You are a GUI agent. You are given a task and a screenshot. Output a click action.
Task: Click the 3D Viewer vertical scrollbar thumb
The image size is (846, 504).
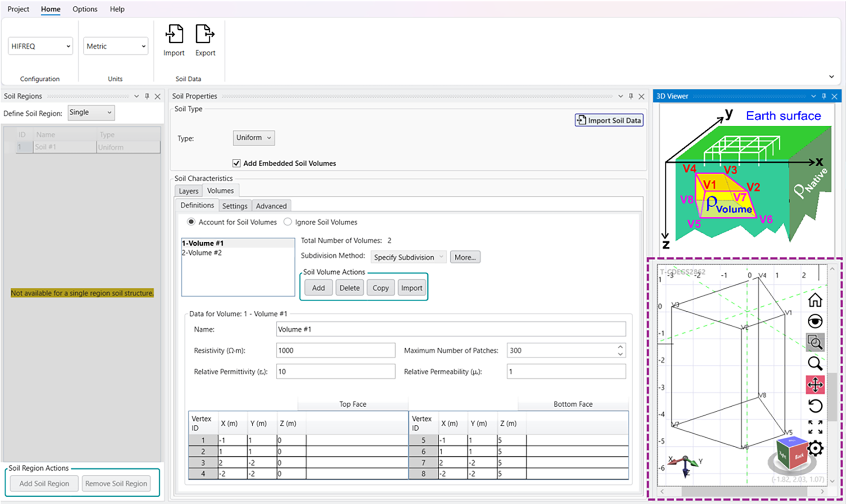832,396
